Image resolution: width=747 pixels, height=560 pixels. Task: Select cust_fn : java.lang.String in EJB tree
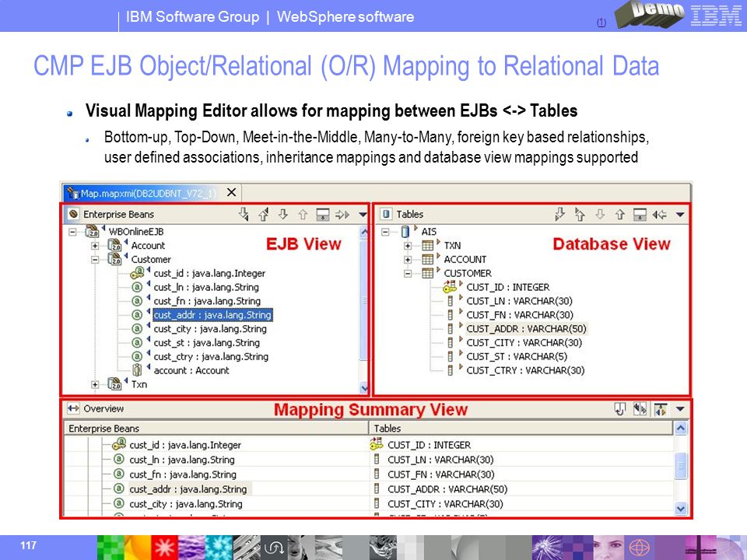coord(207,301)
